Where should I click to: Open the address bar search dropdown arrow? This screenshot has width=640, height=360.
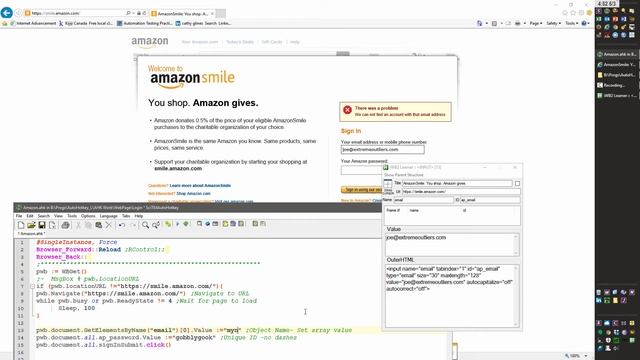coord(134,13)
